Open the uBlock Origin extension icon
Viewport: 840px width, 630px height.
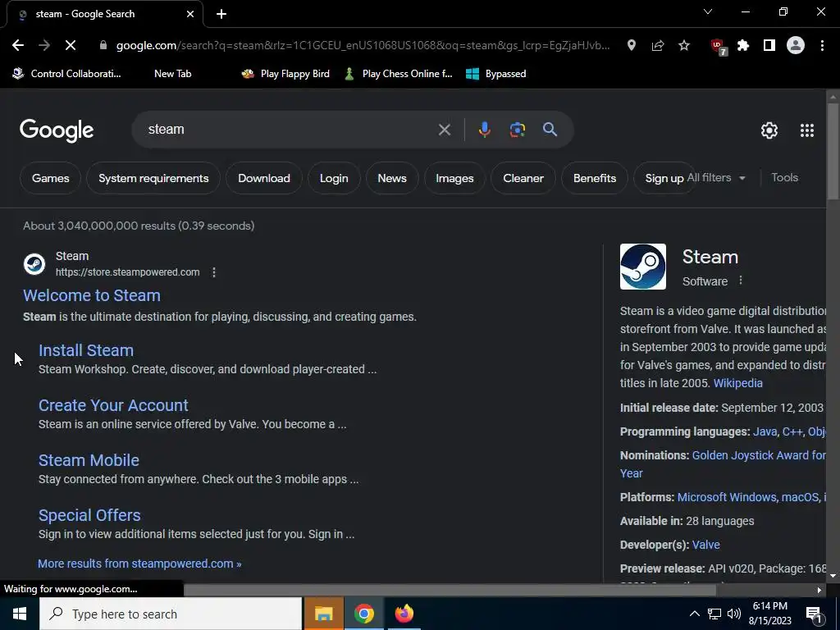719,47
